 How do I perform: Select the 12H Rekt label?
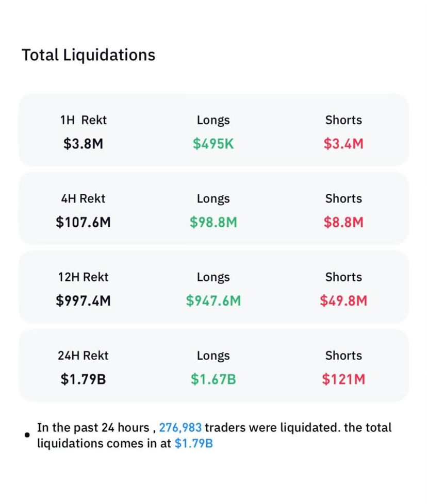[x=83, y=277]
